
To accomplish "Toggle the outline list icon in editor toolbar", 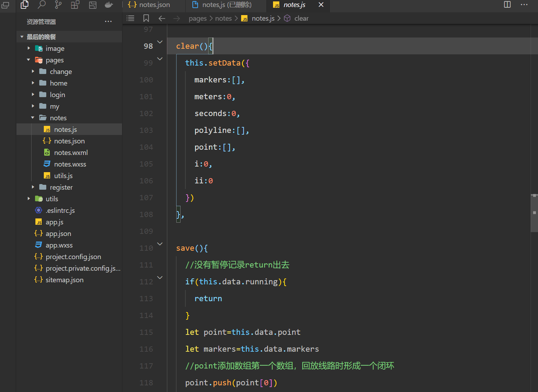I will 130,18.
